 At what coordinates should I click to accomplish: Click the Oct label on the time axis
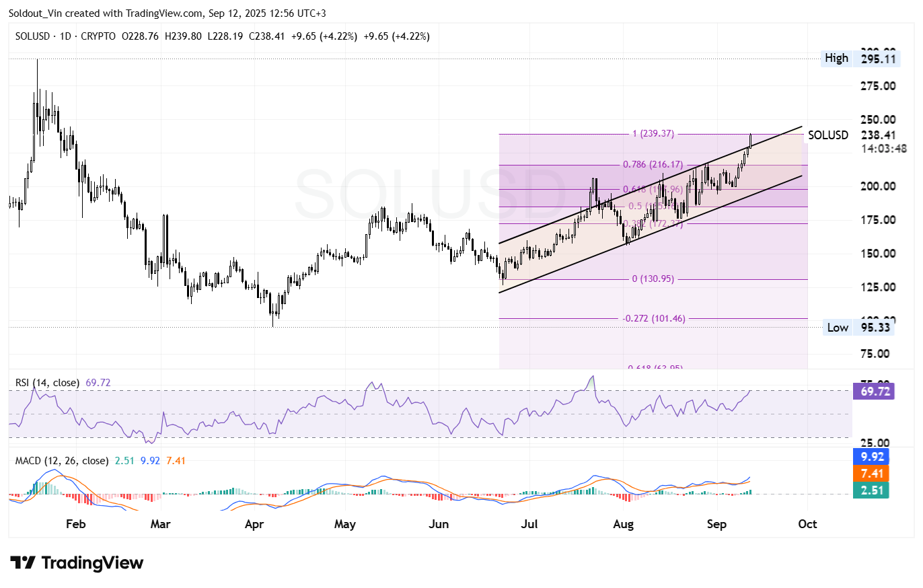tap(807, 524)
